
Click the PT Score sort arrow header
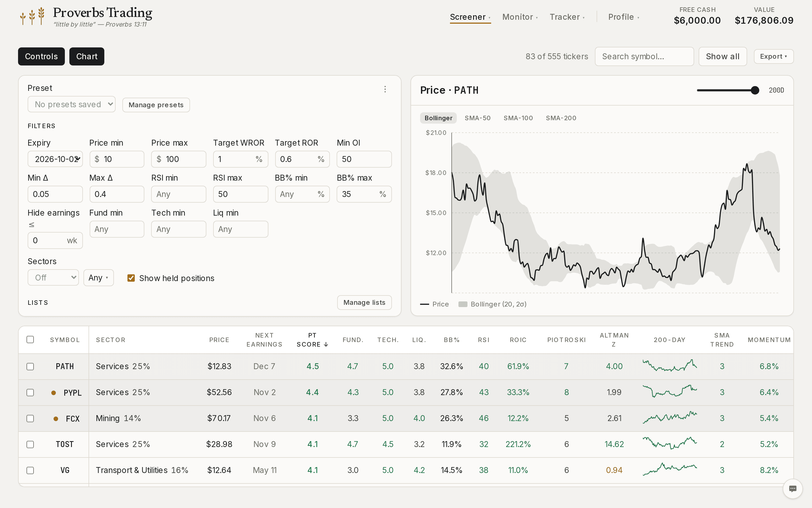pos(312,340)
